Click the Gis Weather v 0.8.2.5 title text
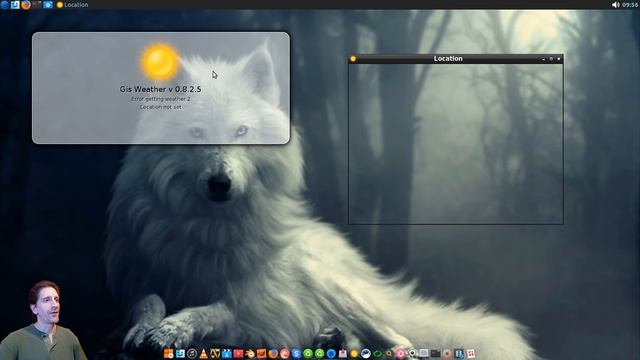This screenshot has width=640, height=360. coord(160,89)
